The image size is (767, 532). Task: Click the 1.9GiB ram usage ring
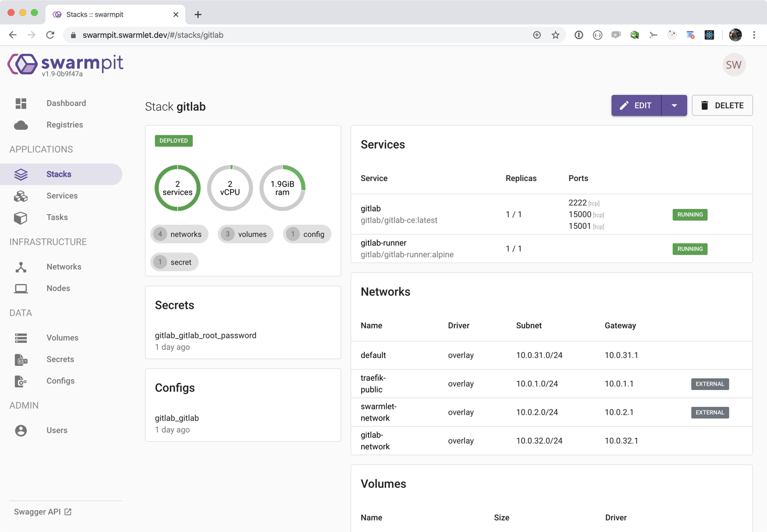coord(282,187)
